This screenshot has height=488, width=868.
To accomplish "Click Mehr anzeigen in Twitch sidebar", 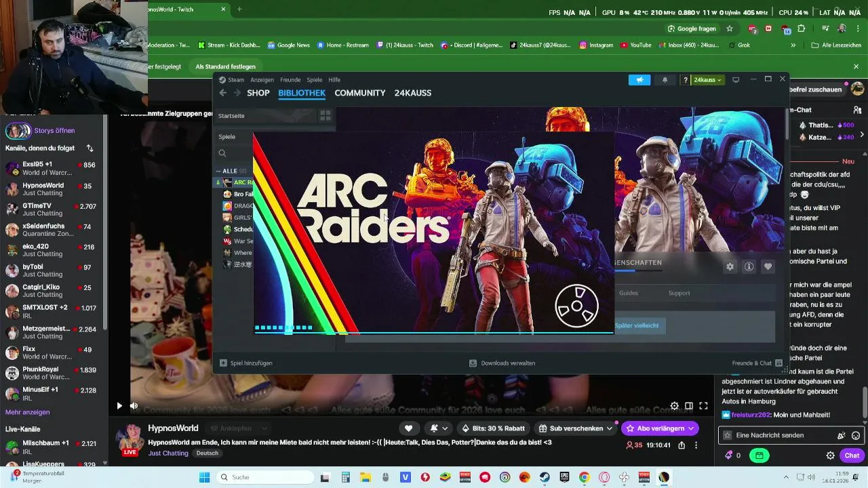I will 27,412.
